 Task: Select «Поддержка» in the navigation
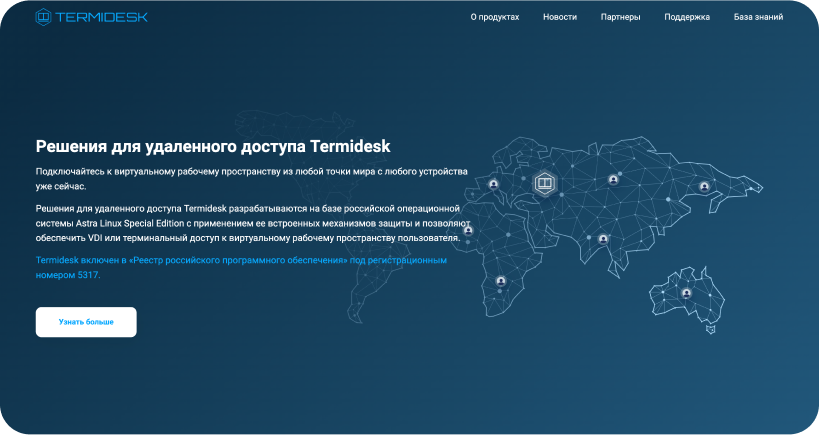click(687, 17)
